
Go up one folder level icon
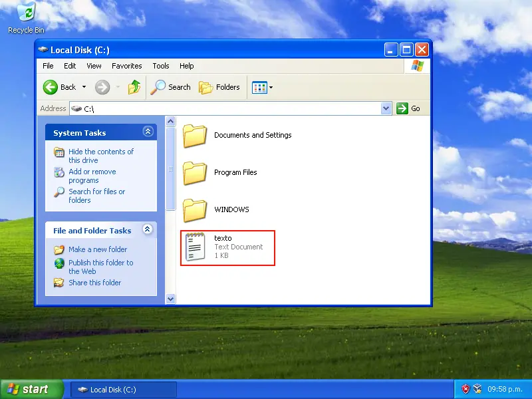(134, 87)
